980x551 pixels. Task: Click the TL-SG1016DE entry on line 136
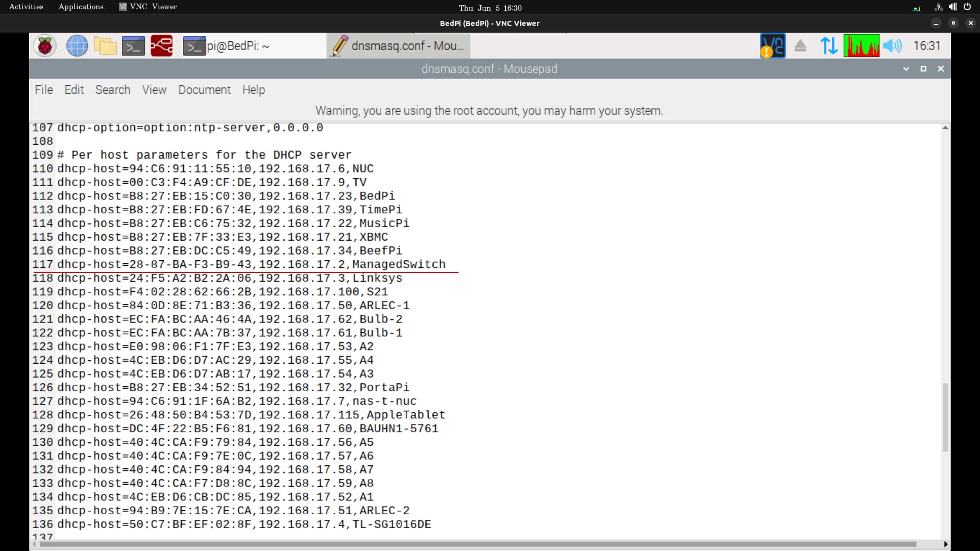(x=244, y=524)
